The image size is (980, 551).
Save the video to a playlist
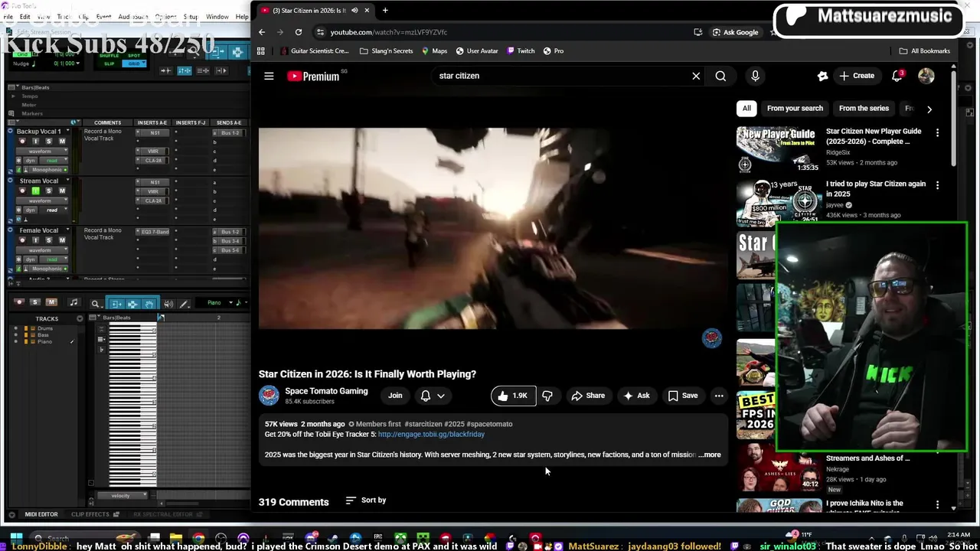(x=683, y=396)
